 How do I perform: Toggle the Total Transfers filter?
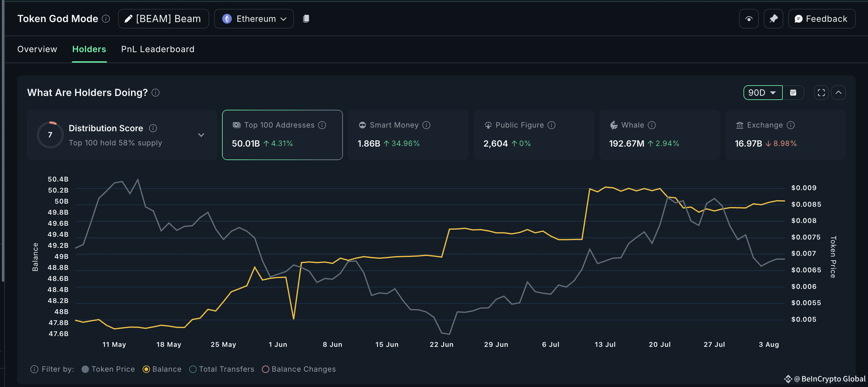tap(222, 369)
